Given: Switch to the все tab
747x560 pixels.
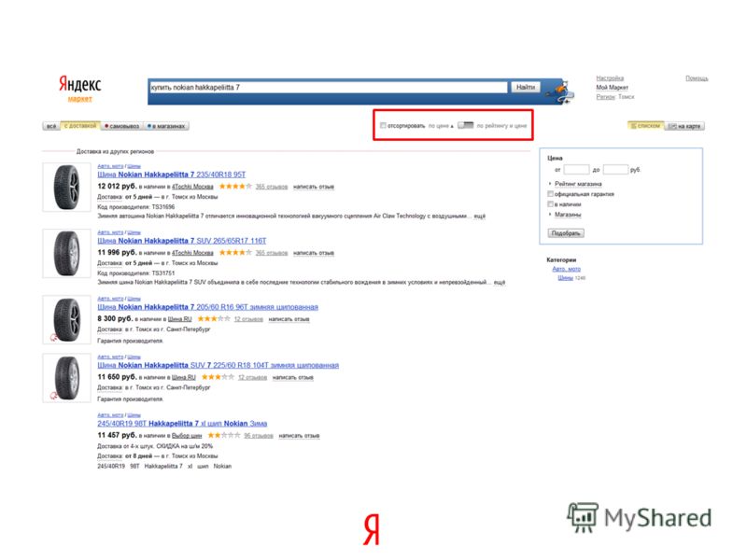Looking at the screenshot, I should [x=51, y=126].
